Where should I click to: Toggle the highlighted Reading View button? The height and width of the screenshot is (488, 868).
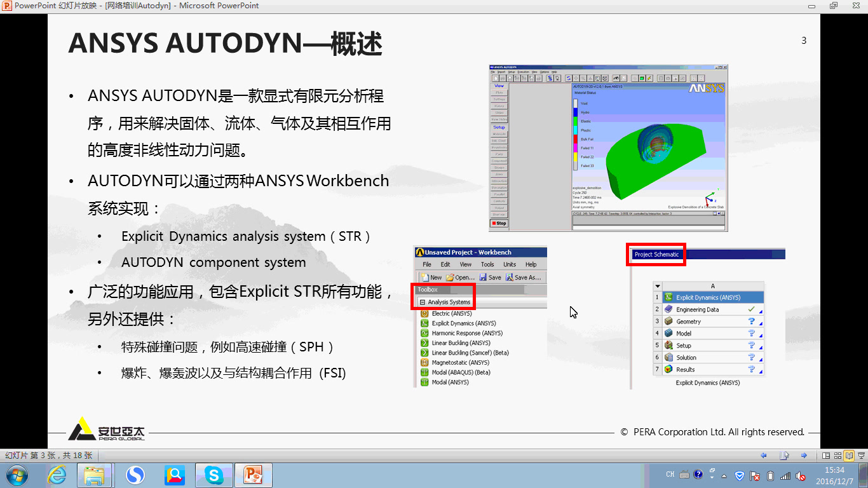click(849, 455)
